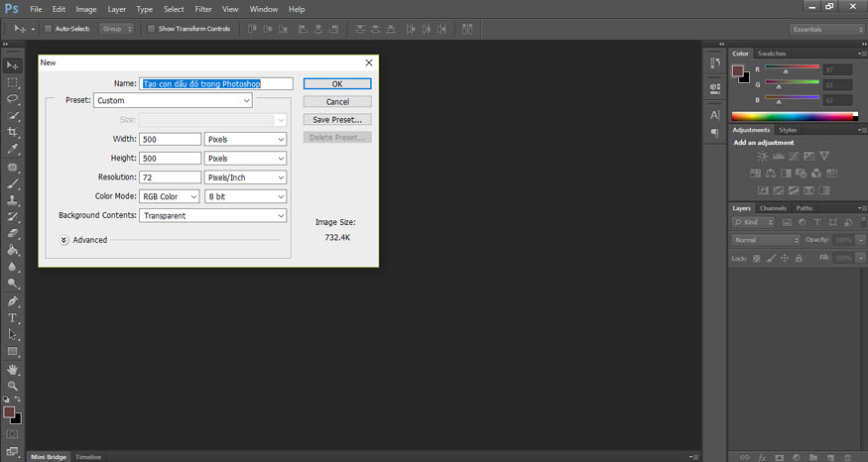
Task: Open the Auto-Select Group dropdown
Action: 116,29
